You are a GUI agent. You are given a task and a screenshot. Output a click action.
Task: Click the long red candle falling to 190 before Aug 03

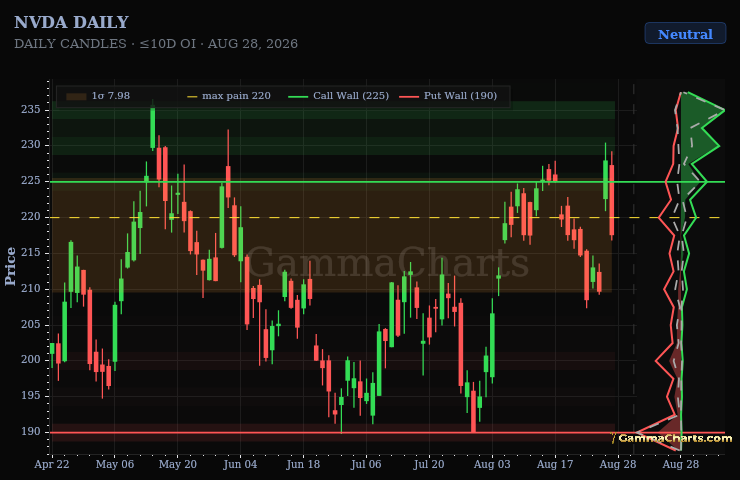473,411
